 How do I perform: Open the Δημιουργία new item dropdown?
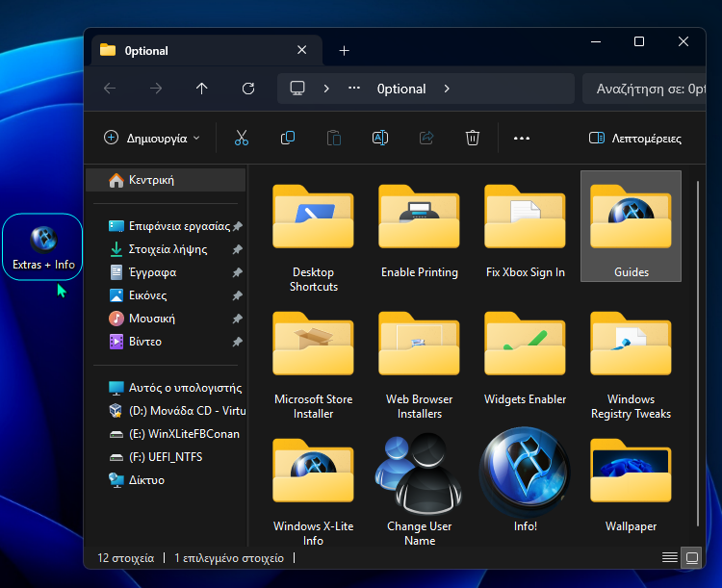pyautogui.click(x=152, y=139)
